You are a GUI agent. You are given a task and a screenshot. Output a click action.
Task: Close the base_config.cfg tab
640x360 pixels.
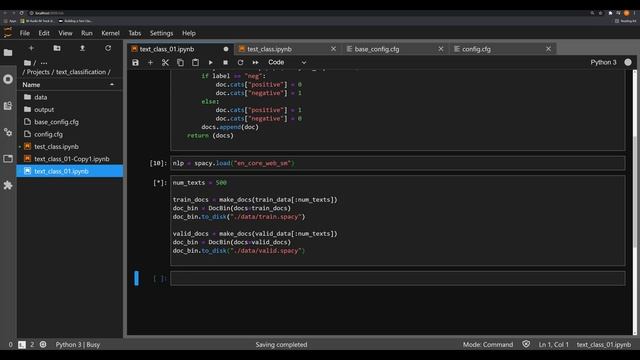click(x=441, y=49)
